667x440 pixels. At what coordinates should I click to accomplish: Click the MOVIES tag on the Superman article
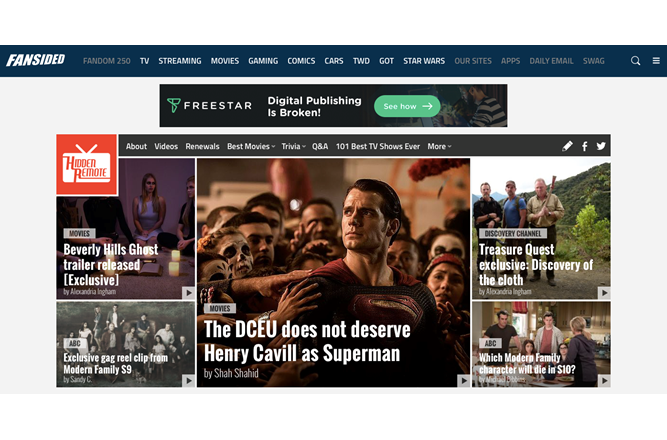[x=220, y=308]
